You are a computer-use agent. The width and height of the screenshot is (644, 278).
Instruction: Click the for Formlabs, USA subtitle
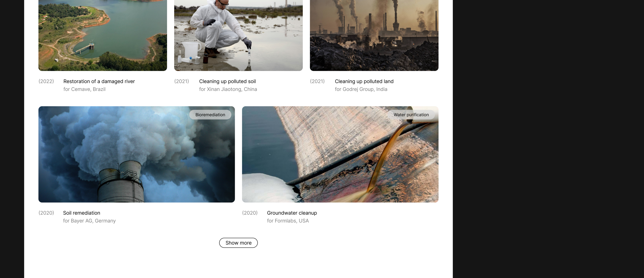click(x=288, y=221)
